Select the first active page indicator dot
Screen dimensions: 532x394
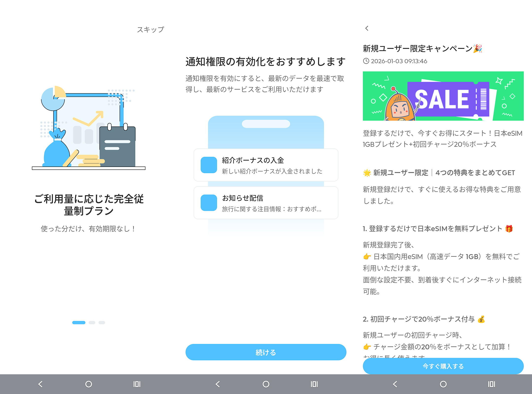(x=79, y=323)
